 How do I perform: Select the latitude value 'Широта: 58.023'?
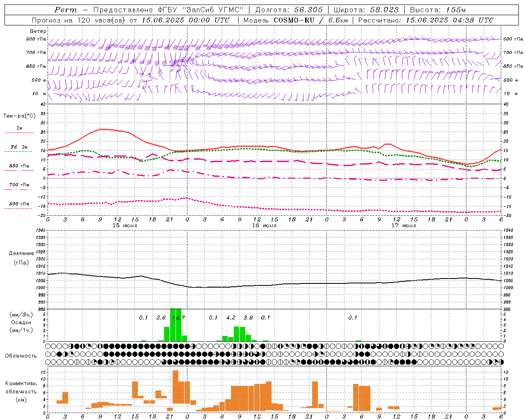[366, 10]
